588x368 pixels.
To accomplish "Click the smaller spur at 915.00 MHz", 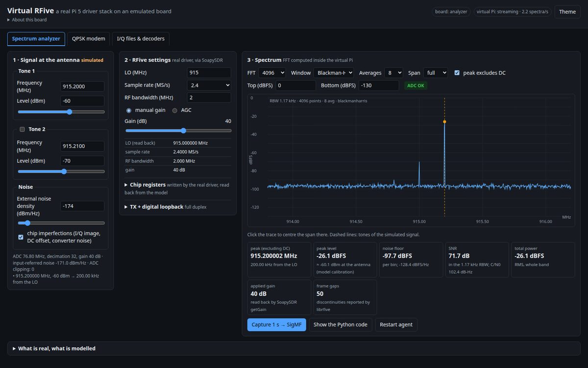I will [419, 174].
